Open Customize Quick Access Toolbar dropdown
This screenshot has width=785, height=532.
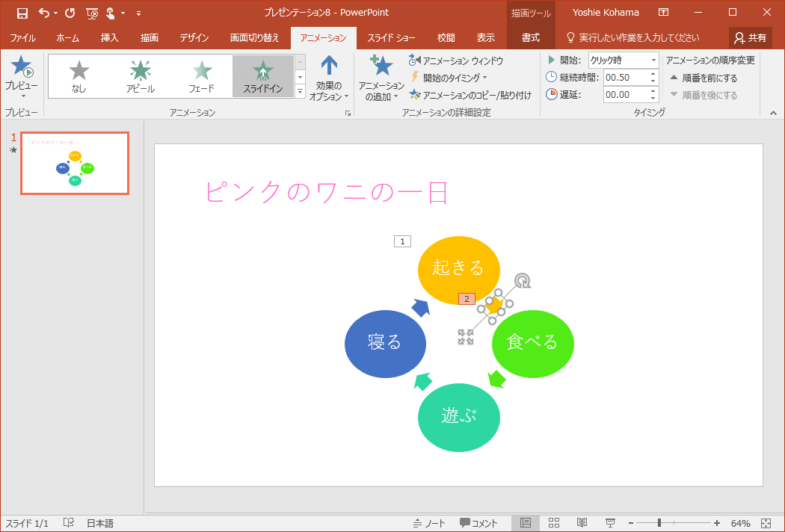pyautogui.click(x=138, y=13)
